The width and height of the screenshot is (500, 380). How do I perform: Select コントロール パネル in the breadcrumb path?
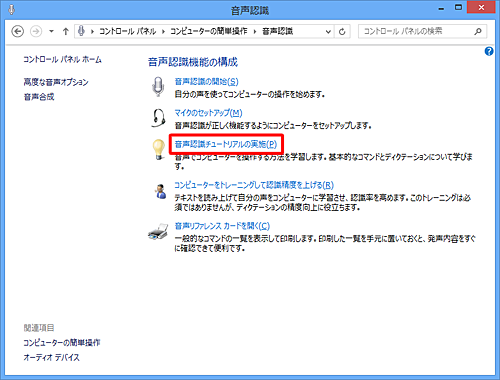[128, 31]
